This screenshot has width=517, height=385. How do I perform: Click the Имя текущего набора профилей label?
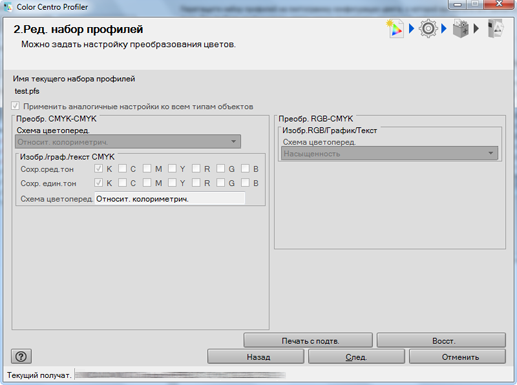[x=74, y=79]
